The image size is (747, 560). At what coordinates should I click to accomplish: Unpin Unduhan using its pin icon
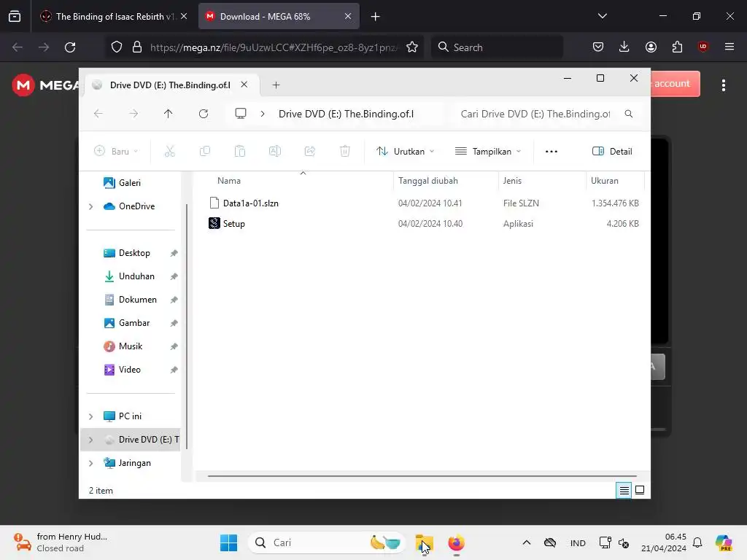click(174, 276)
